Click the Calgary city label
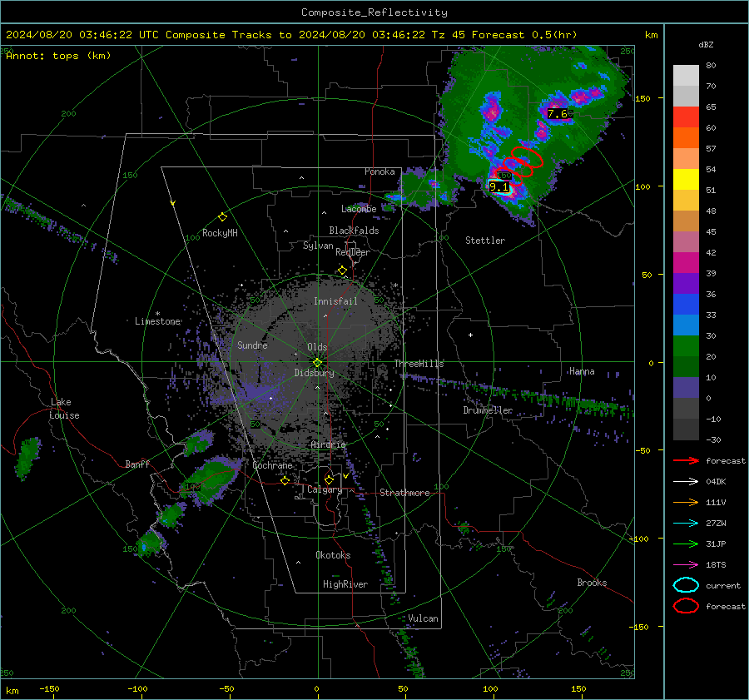749x700 pixels. 325,489
